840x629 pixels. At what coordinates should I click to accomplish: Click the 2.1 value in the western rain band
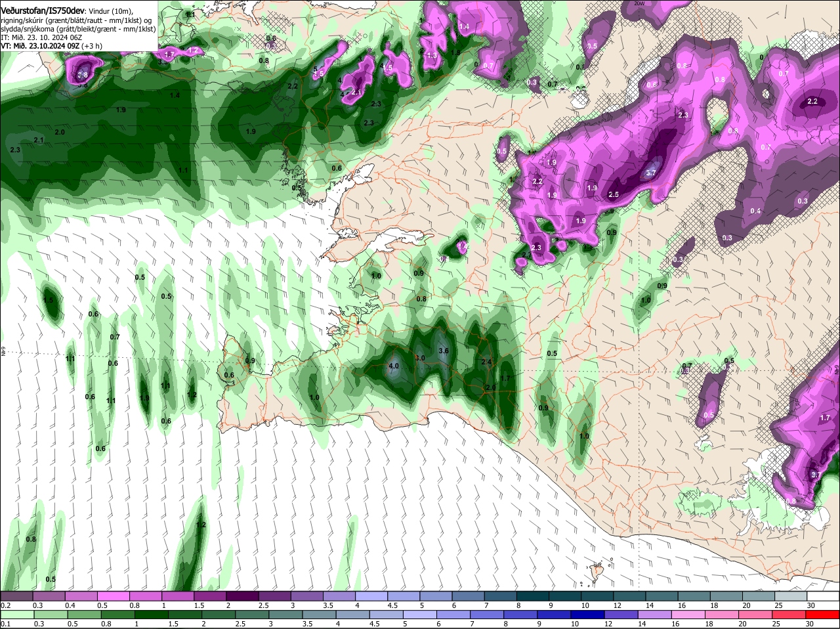[x=39, y=141]
